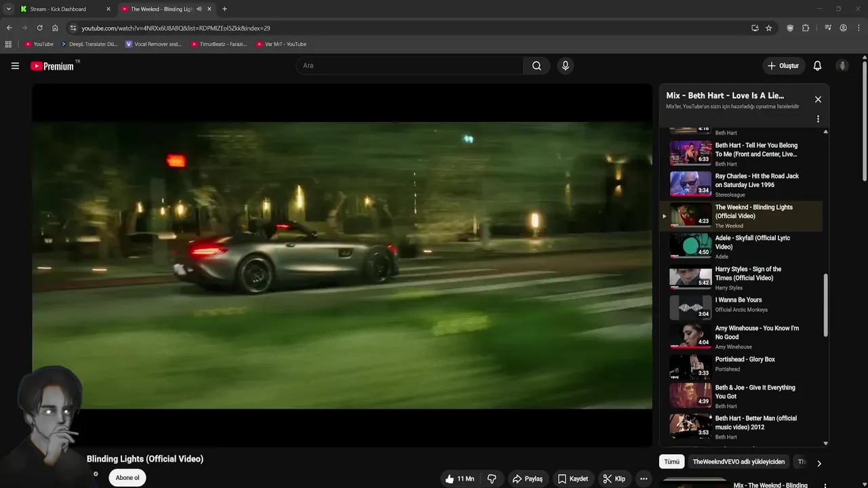Click the video player to pause
The height and width of the screenshot is (488, 868).
coord(342,265)
